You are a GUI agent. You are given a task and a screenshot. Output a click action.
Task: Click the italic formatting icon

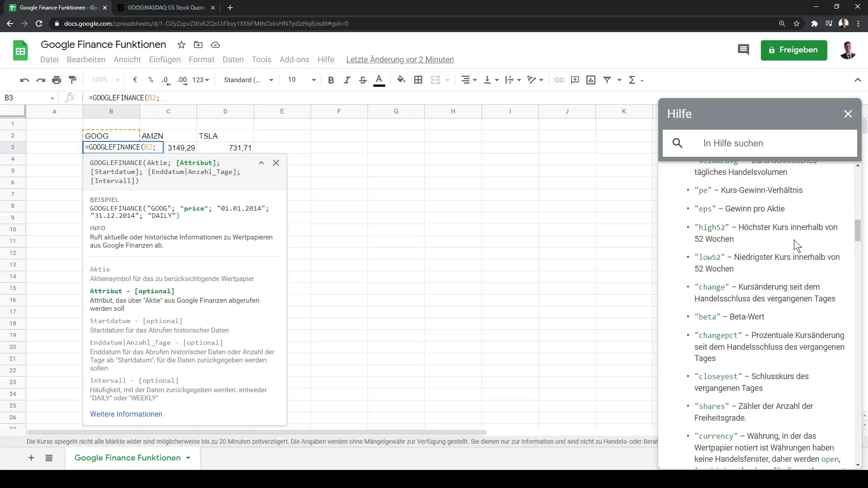pyautogui.click(x=347, y=80)
